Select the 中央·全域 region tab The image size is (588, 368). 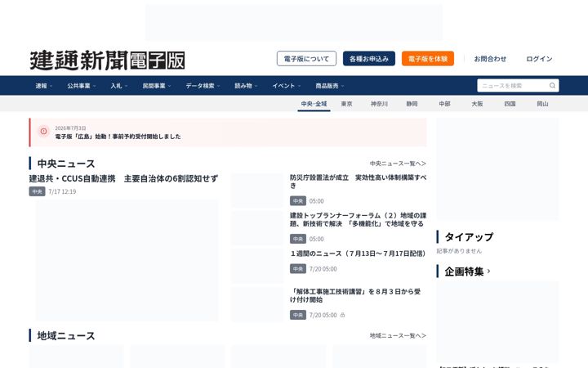coord(314,104)
